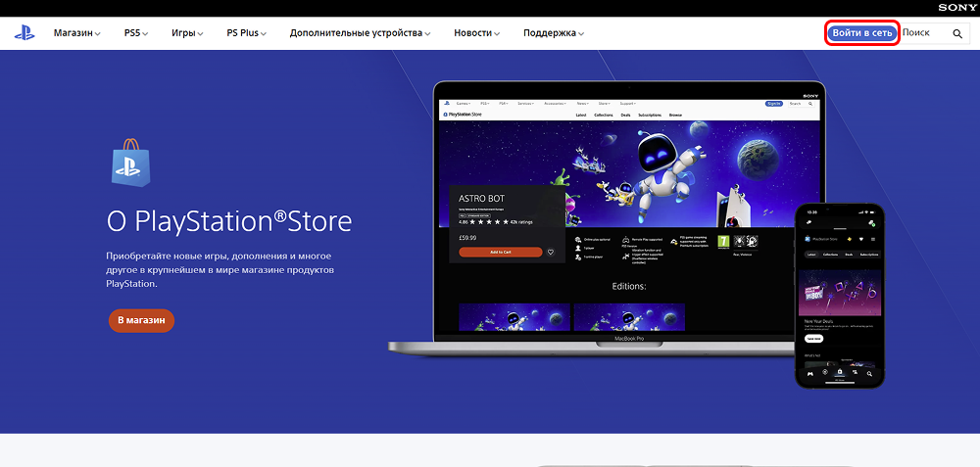Expand the Игры dropdown chevron
This screenshot has height=467, width=980.
[200, 34]
